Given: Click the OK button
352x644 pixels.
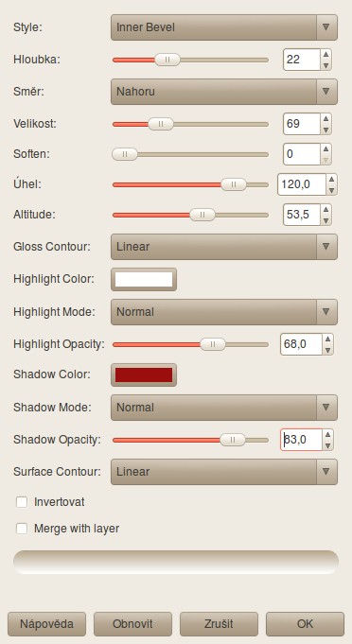Looking at the screenshot, I should 306,624.
